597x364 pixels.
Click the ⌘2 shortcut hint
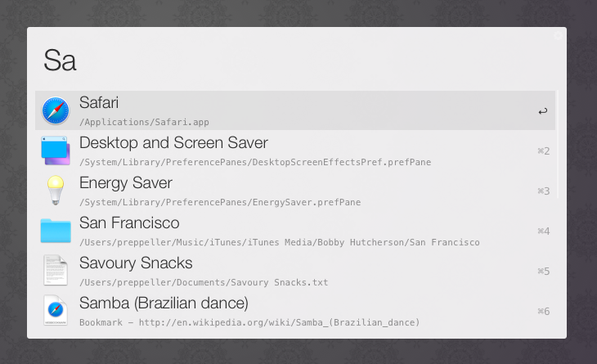click(543, 151)
